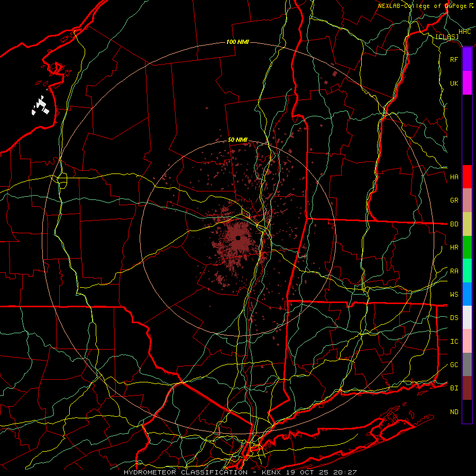Pick the green HR legend swatch
The height and width of the screenshot is (476, 476).
[467, 247]
